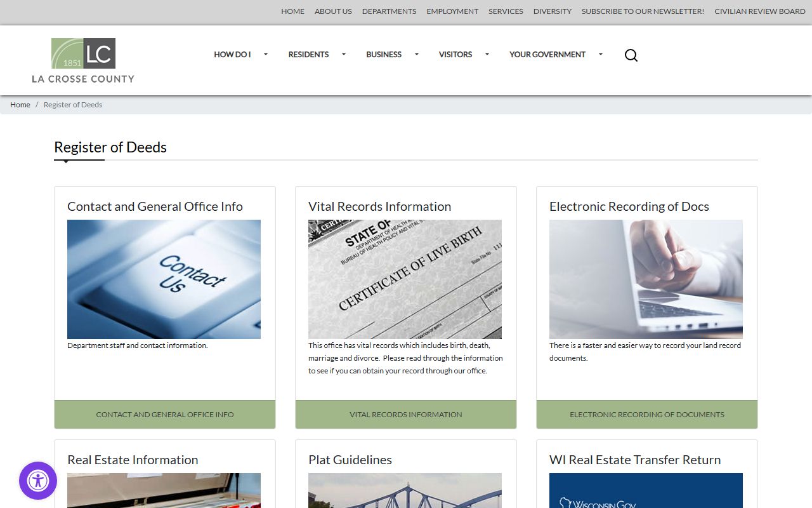Image resolution: width=812 pixels, height=508 pixels.
Task: Click Electronic Recording of Documents button
Action: [x=646, y=415]
